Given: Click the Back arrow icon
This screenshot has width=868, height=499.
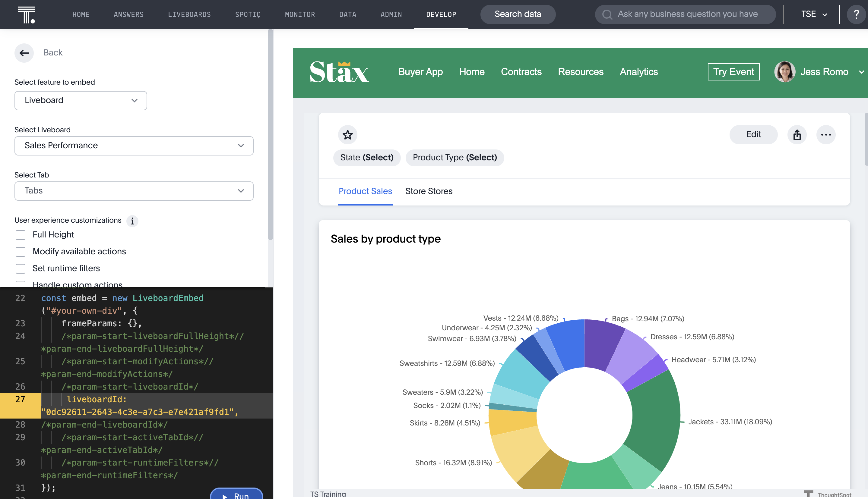Looking at the screenshot, I should point(24,53).
